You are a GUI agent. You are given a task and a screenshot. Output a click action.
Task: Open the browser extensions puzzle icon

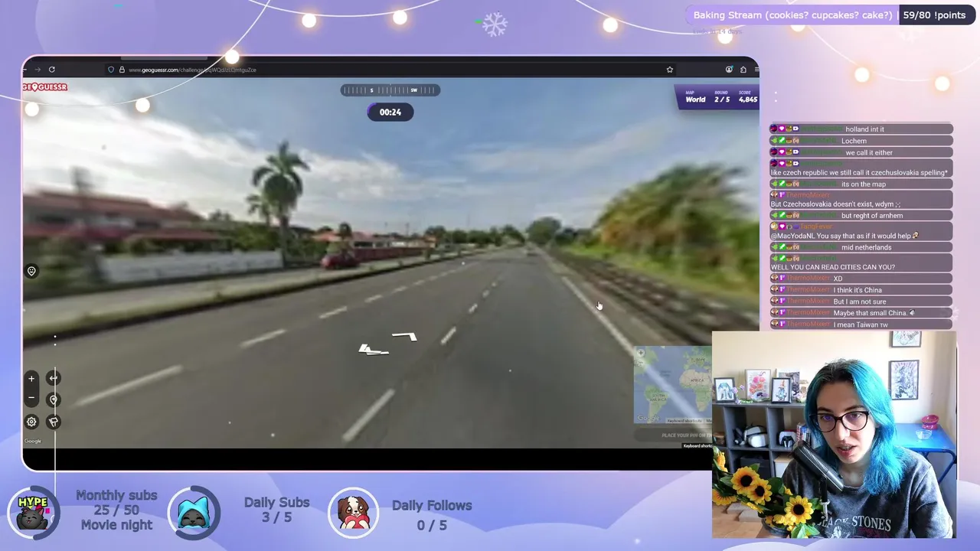[743, 70]
